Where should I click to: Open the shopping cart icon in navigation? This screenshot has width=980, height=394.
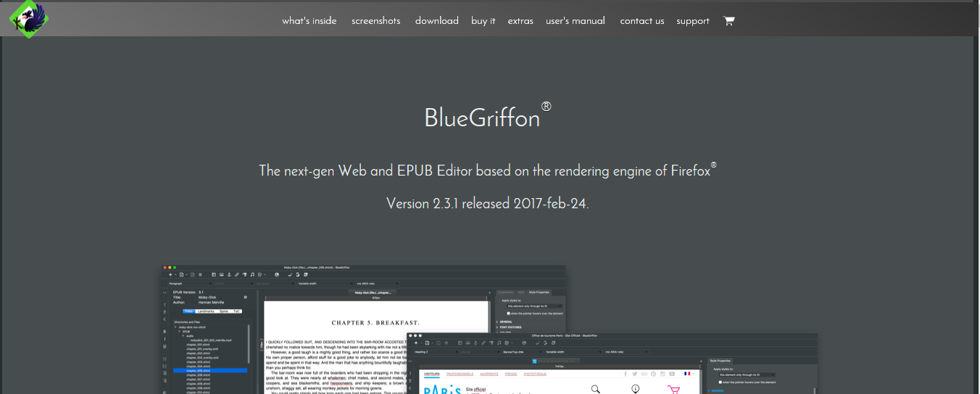(x=728, y=20)
